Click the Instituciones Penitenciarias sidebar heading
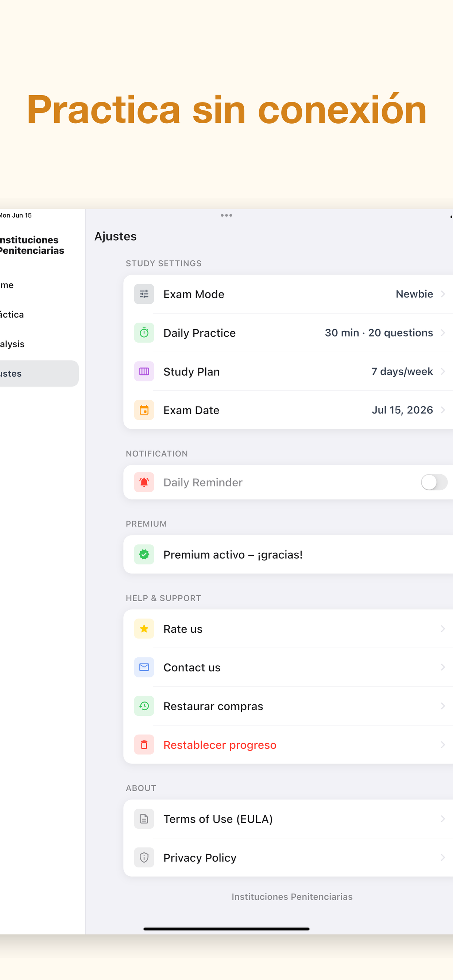Screen dimensions: 453x980 32,245
